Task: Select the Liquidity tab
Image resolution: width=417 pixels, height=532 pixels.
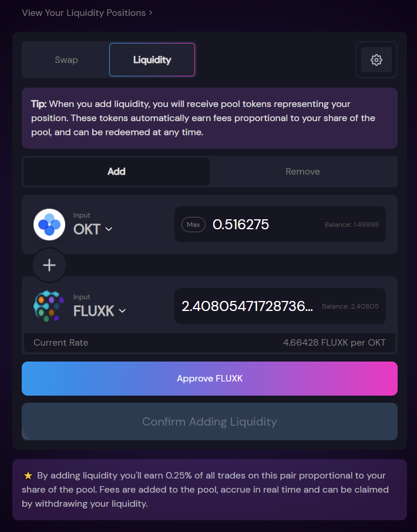Action: click(x=152, y=60)
